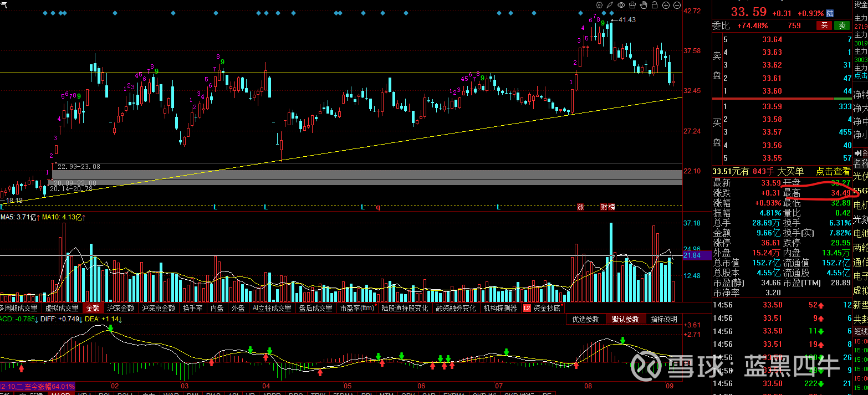The width and height of the screenshot is (868, 395).
Task: Click 委比 ratio +74.48% value
Action: (x=752, y=25)
